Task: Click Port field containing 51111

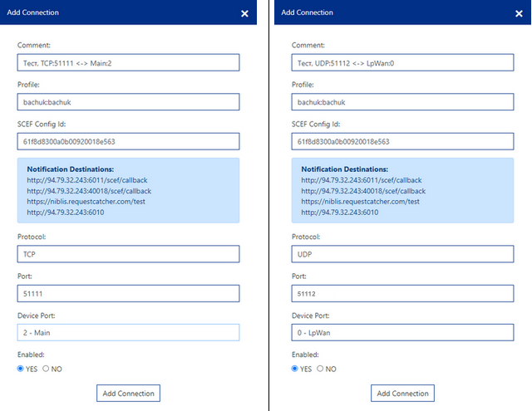Action: pyautogui.click(x=128, y=293)
